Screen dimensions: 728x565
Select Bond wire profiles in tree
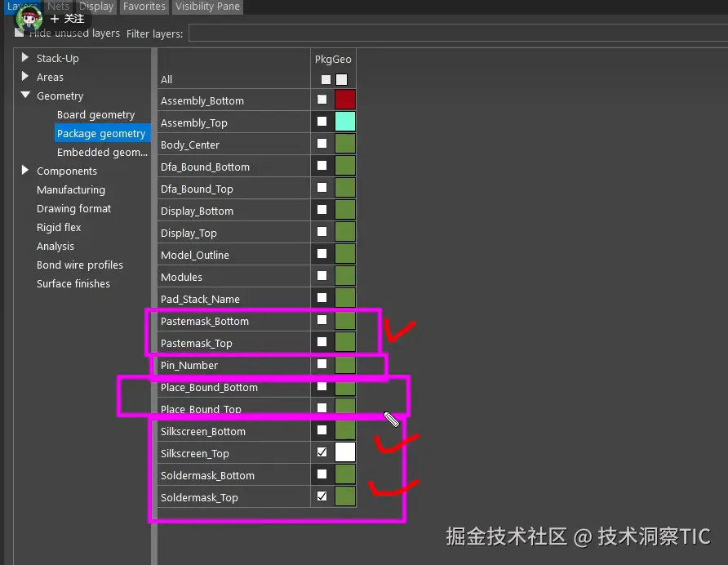[x=80, y=265]
